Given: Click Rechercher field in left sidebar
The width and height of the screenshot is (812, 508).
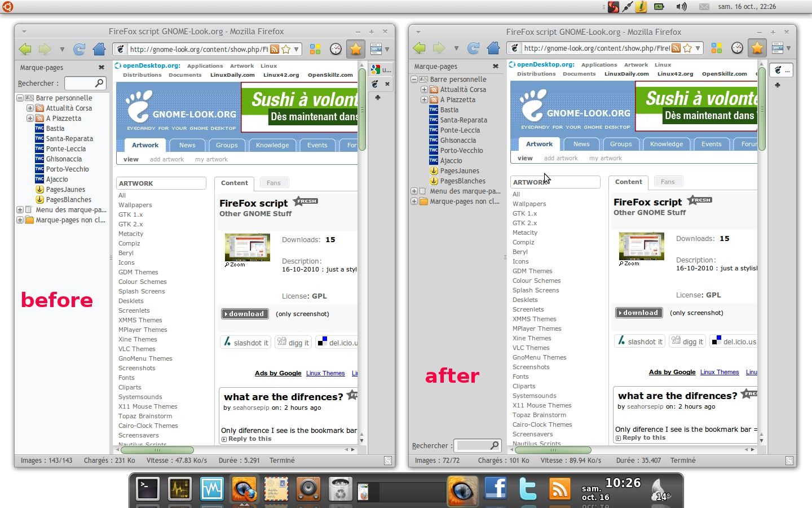Looking at the screenshot, I should (85, 83).
